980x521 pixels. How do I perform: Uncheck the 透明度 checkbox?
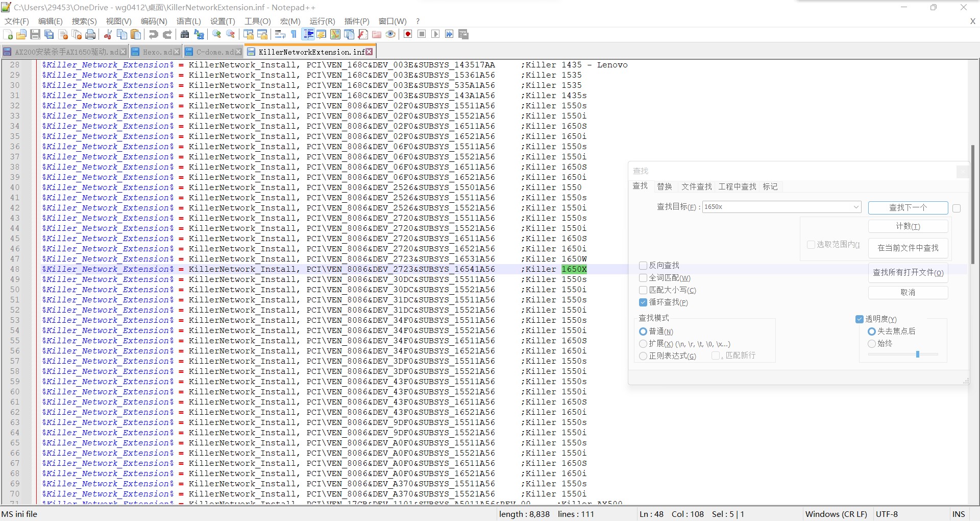coord(860,319)
